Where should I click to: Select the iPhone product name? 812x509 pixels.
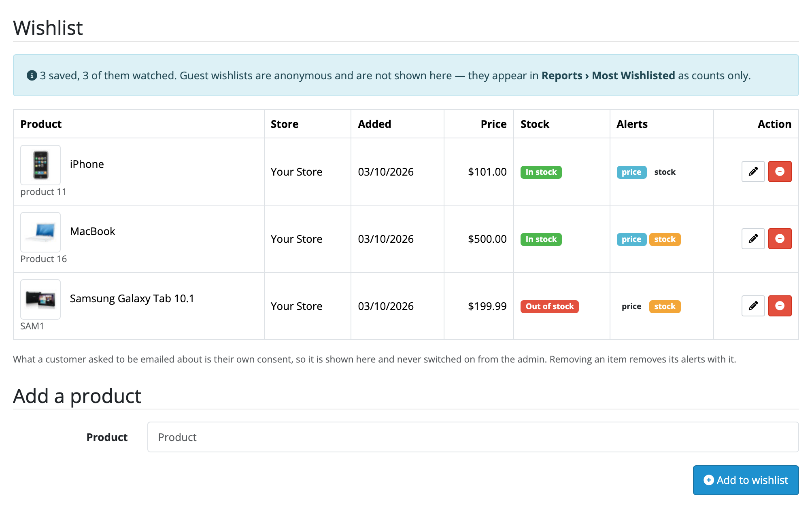(87, 164)
